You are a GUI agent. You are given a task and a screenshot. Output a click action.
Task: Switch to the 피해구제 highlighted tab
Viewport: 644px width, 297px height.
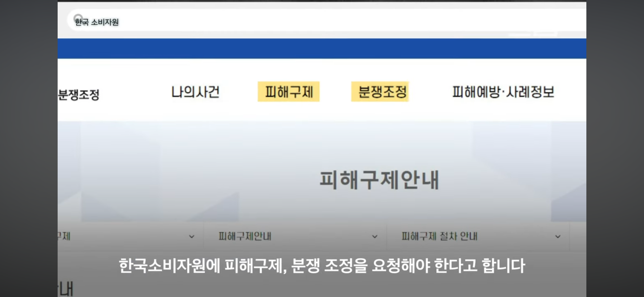[x=289, y=92]
